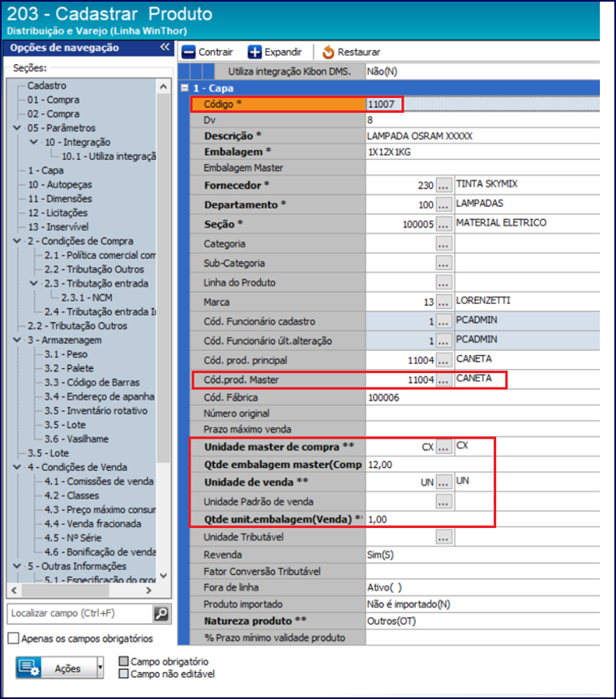The image size is (616, 699).
Task: Click Produto importado value field
Action: [x=483, y=604]
